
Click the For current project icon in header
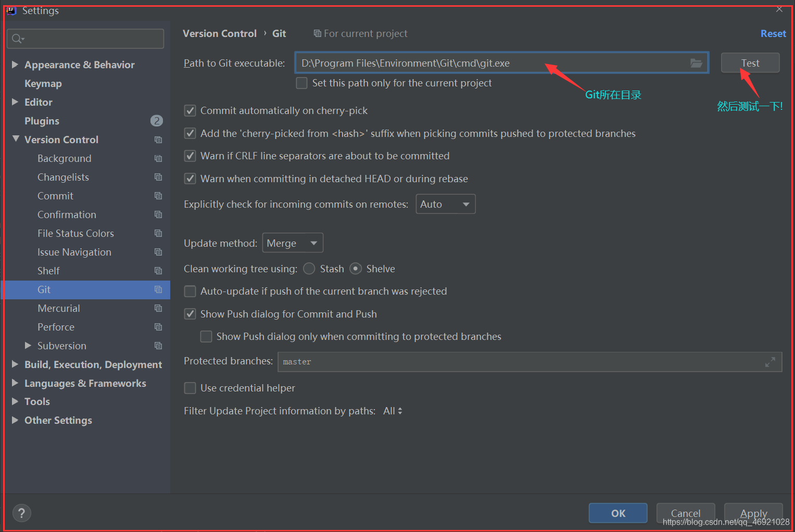tap(317, 33)
